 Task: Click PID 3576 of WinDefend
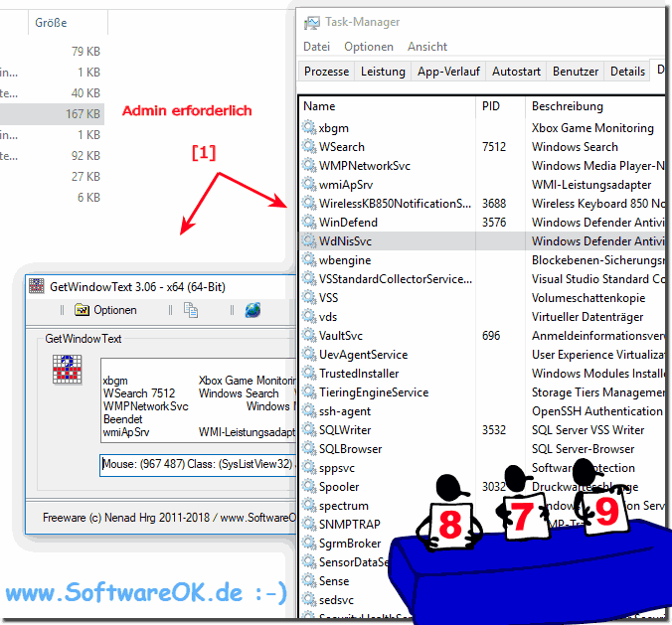pyautogui.click(x=494, y=222)
